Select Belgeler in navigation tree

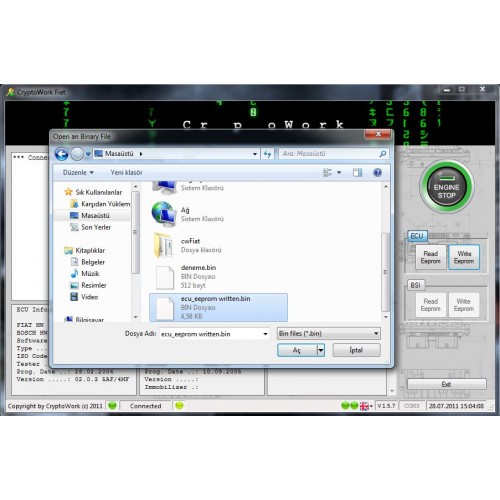(93, 262)
